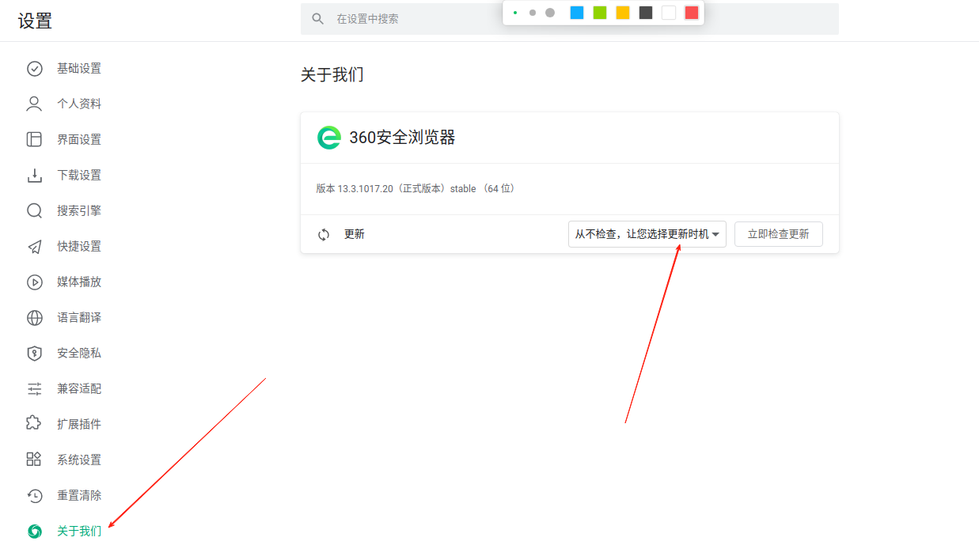Click the 界面设置 layout icon

click(35, 140)
